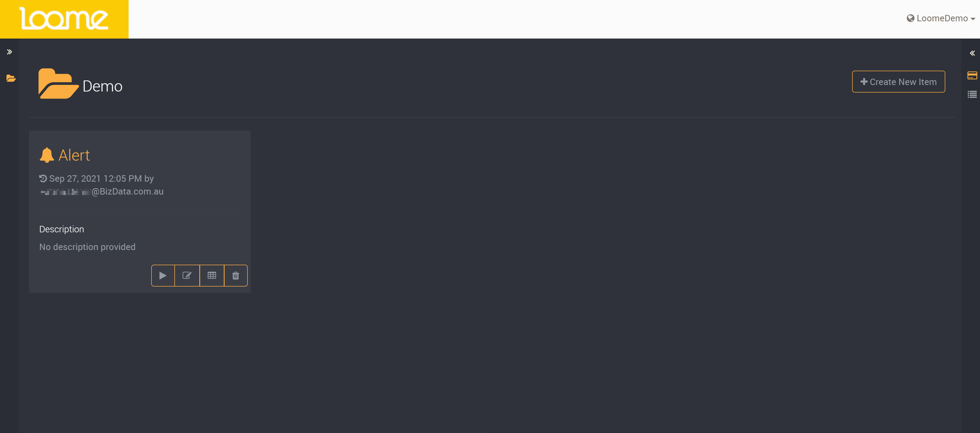Click the delete icon on Alert item
980x433 pixels.
[236, 275]
